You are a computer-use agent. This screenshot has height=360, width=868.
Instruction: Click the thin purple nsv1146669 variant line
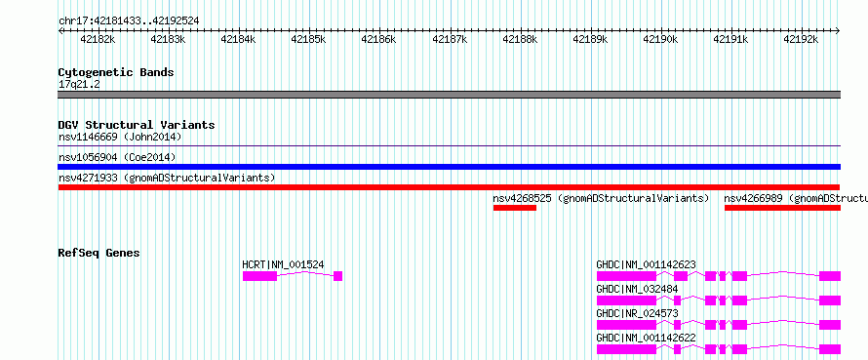pyautogui.click(x=449, y=145)
